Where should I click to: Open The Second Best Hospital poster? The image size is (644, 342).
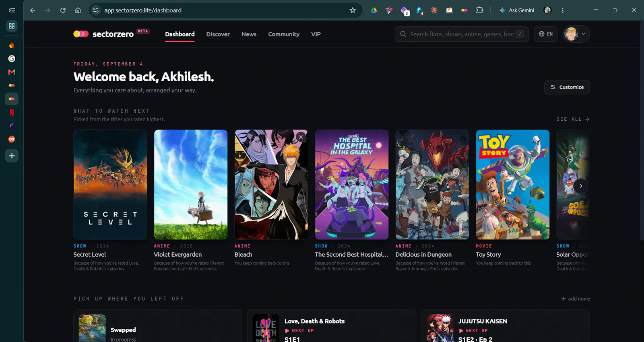pos(352,185)
